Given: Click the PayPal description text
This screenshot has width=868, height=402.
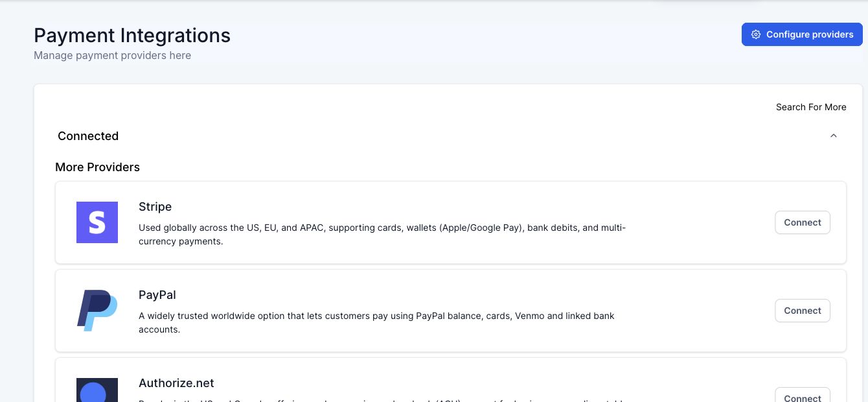Looking at the screenshot, I should tap(376, 323).
